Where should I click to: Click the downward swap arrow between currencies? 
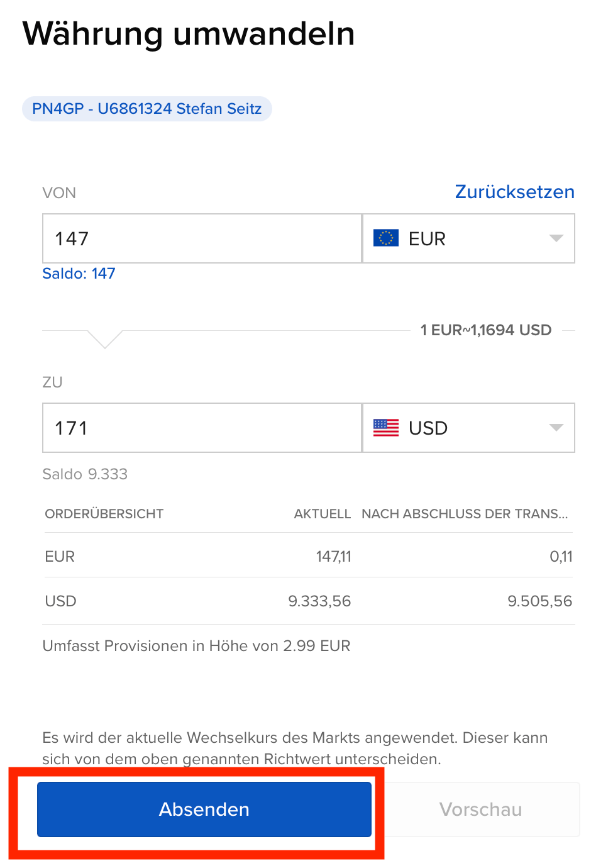(x=105, y=339)
